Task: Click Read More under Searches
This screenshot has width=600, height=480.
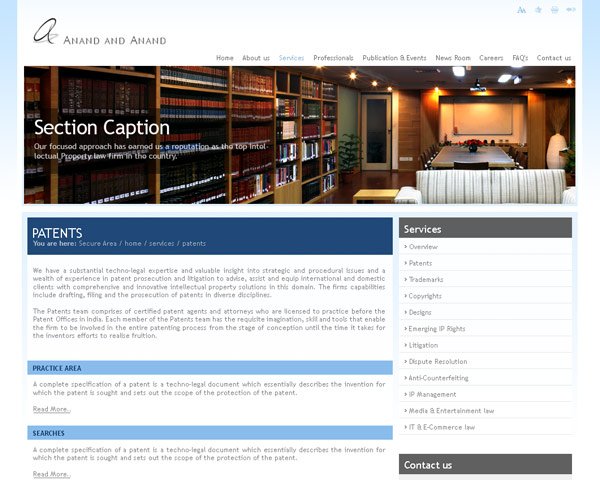Action: tap(51, 474)
